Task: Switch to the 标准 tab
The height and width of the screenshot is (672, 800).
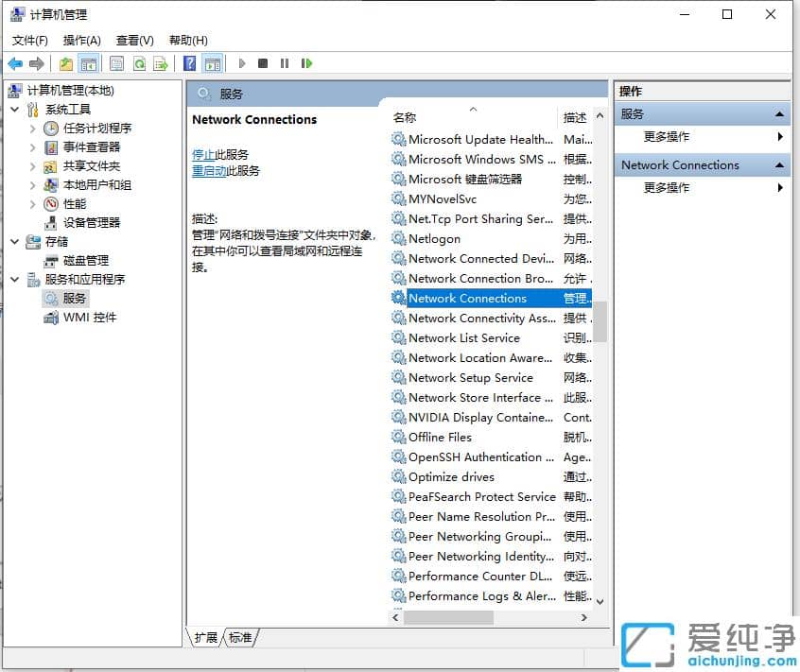Action: [x=240, y=637]
